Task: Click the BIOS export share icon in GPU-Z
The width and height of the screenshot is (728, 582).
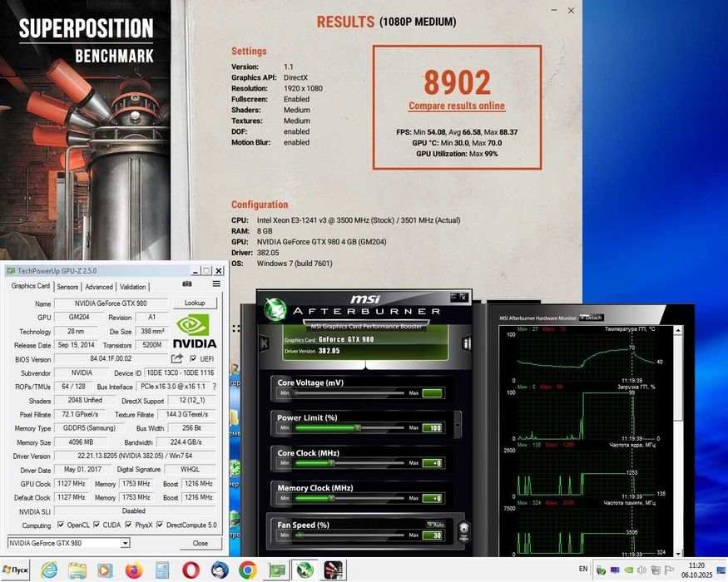Action: pos(176,358)
